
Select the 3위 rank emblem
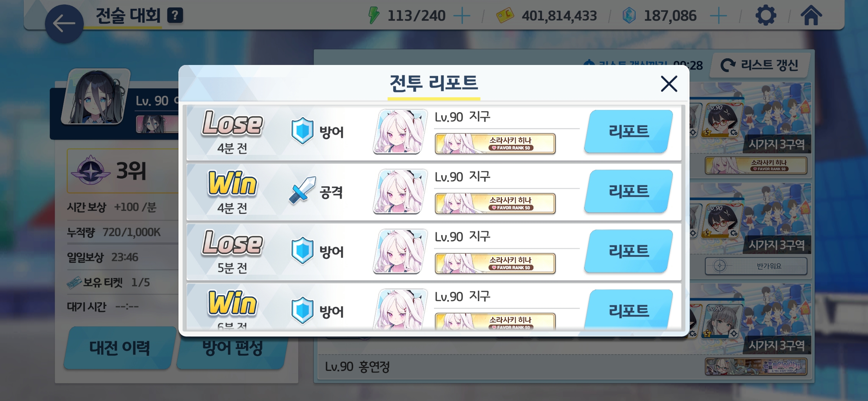coord(91,171)
